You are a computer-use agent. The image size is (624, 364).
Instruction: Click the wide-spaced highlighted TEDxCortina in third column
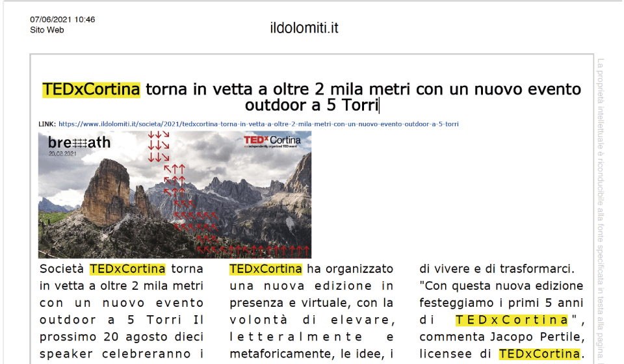pos(512,320)
